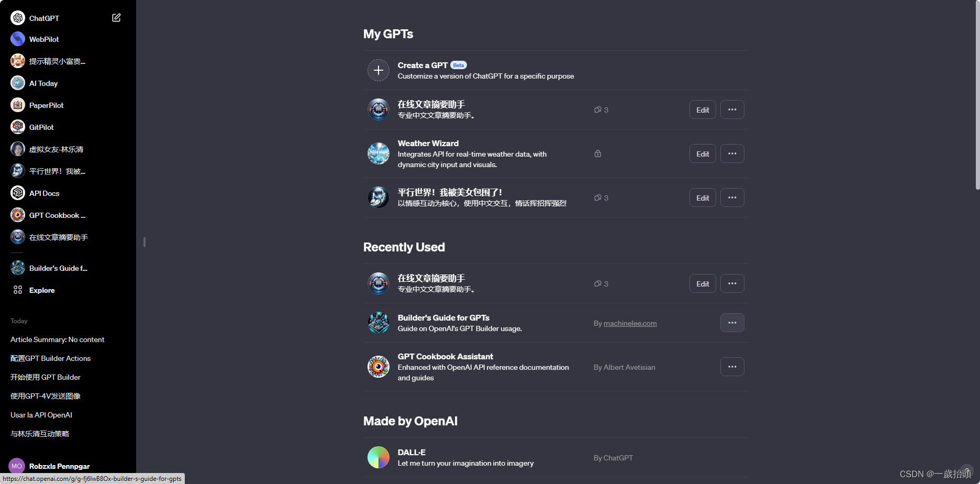
Task: Open new chat with the pencil icon
Action: (x=116, y=18)
